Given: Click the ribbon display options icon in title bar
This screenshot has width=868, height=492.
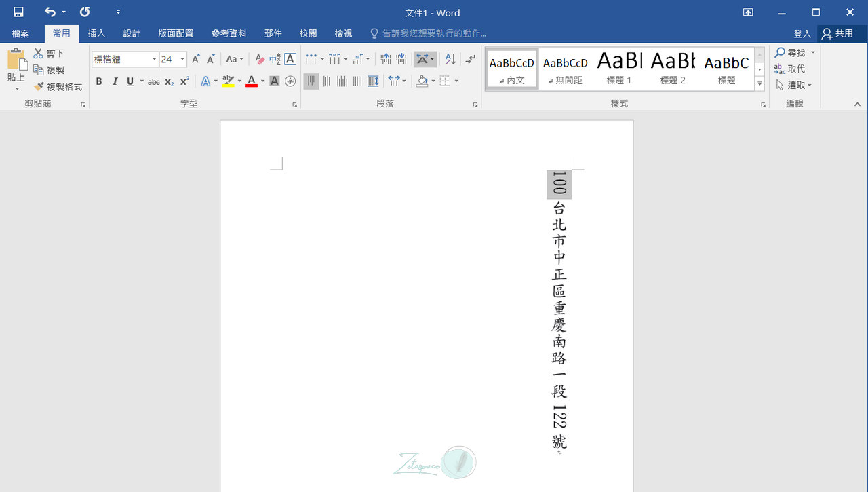Looking at the screenshot, I should (x=748, y=12).
